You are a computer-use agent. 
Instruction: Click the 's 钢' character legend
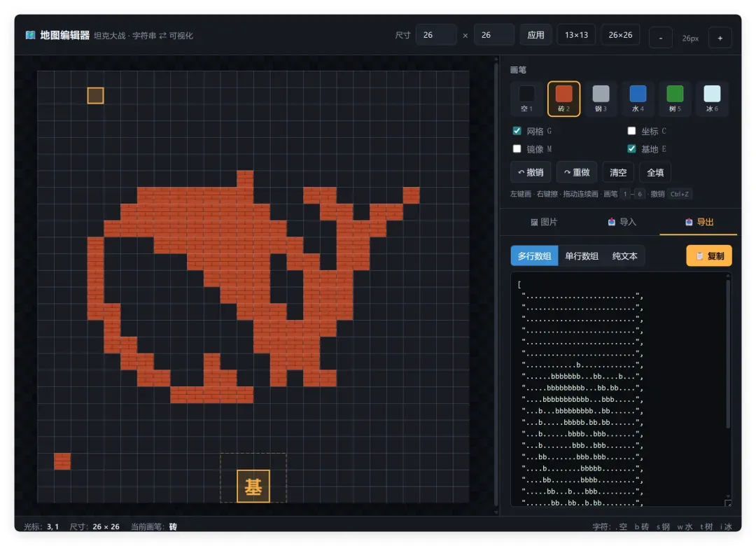click(x=663, y=526)
